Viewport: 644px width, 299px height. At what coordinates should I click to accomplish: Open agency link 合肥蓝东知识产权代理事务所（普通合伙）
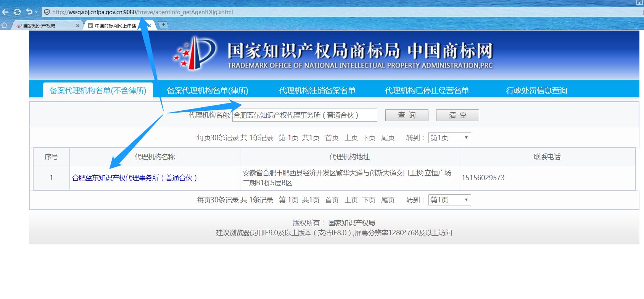135,178
